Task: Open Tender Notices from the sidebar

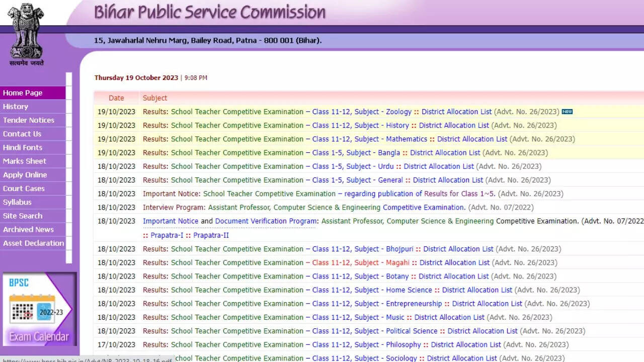Action: [29, 120]
